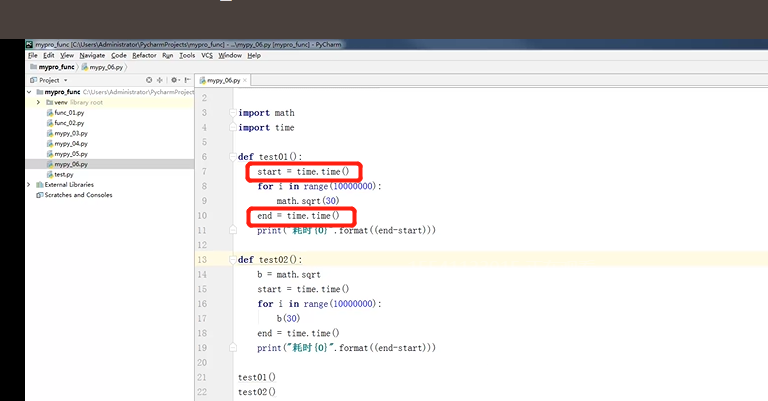Viewport: 768px width, 401px height.
Task: Click the Project panel icon
Action: coord(33,80)
